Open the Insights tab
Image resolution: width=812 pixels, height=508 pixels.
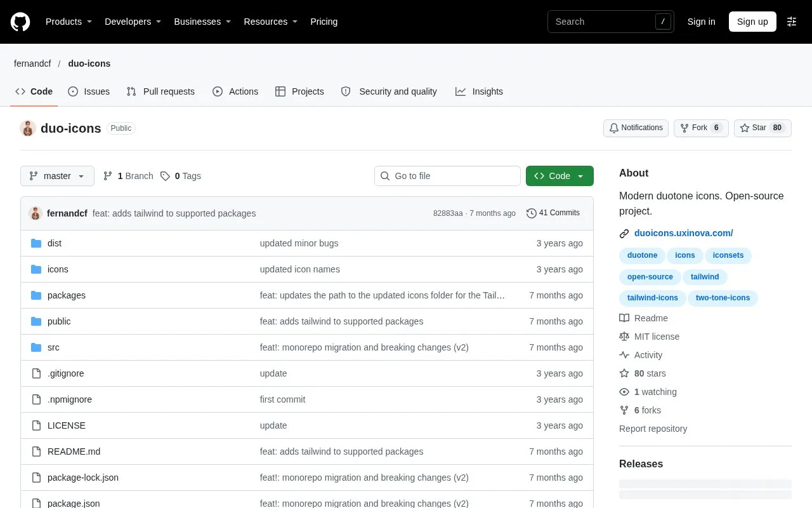[479, 91]
